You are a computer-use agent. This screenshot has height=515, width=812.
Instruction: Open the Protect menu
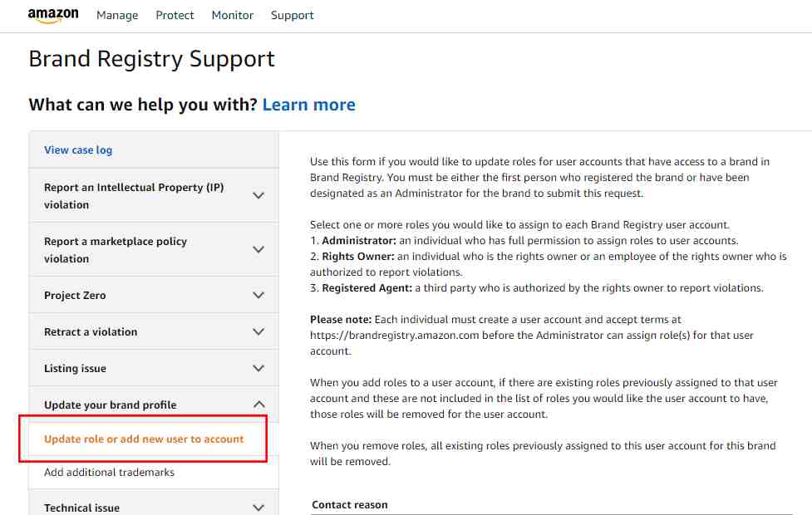(175, 16)
